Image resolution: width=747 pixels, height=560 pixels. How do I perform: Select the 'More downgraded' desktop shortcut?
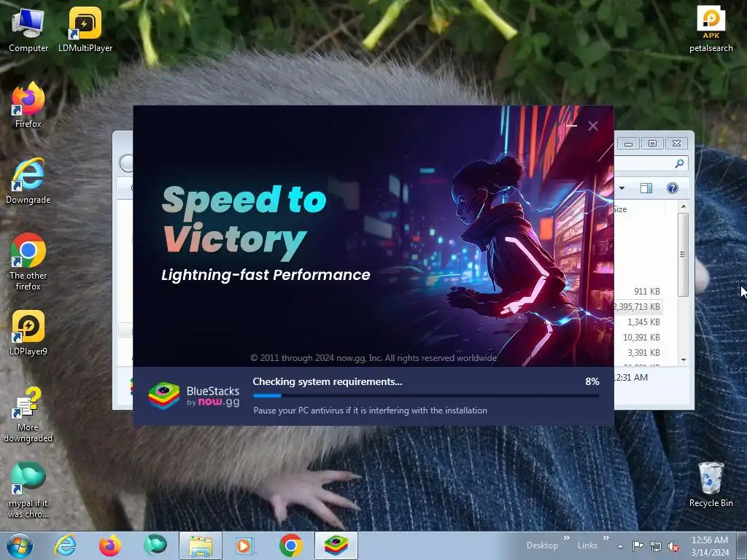tap(28, 414)
